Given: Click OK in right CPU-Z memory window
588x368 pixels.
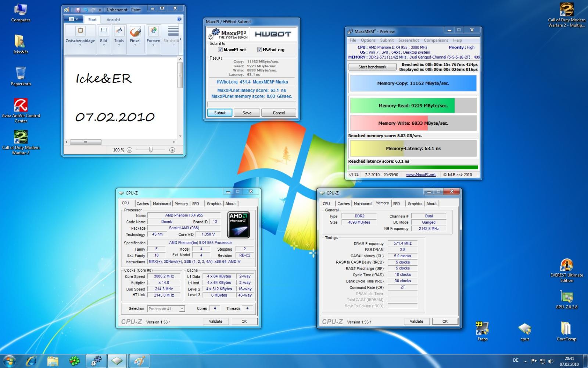Looking at the screenshot, I should (445, 321).
